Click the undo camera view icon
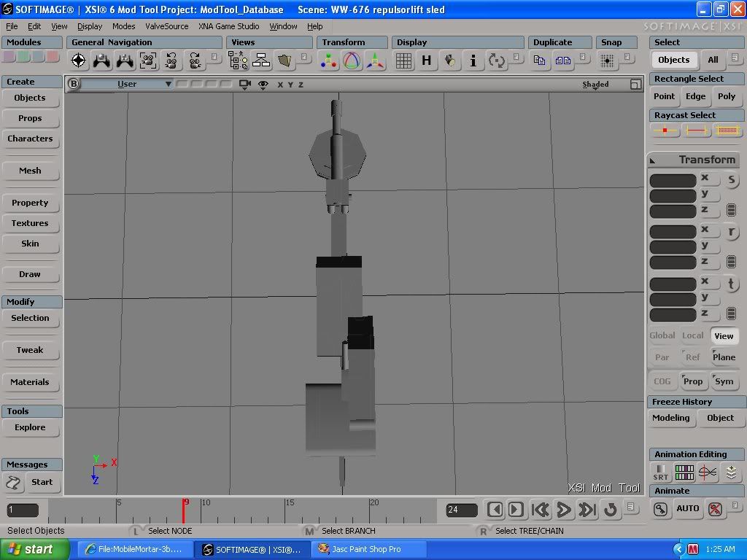 [x=171, y=61]
